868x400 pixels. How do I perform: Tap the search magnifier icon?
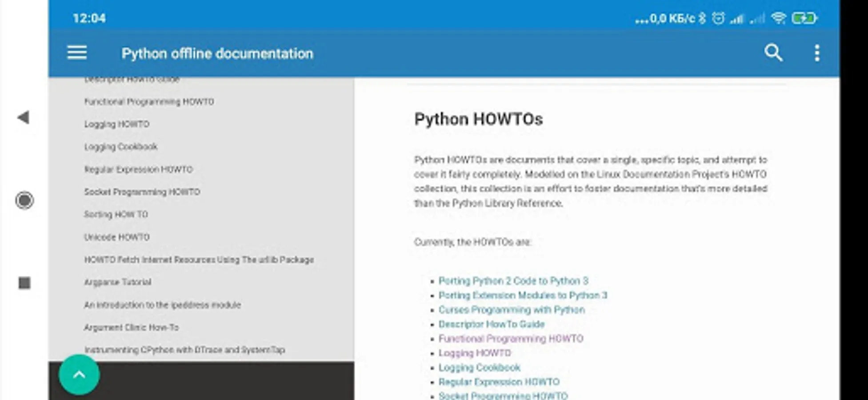pos(773,53)
